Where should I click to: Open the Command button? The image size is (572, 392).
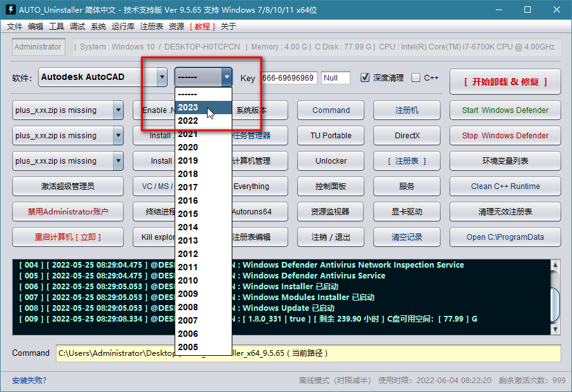click(331, 110)
